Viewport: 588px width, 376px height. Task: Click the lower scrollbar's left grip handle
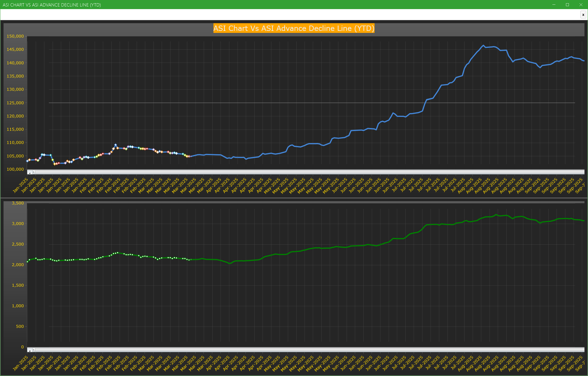click(x=34, y=350)
